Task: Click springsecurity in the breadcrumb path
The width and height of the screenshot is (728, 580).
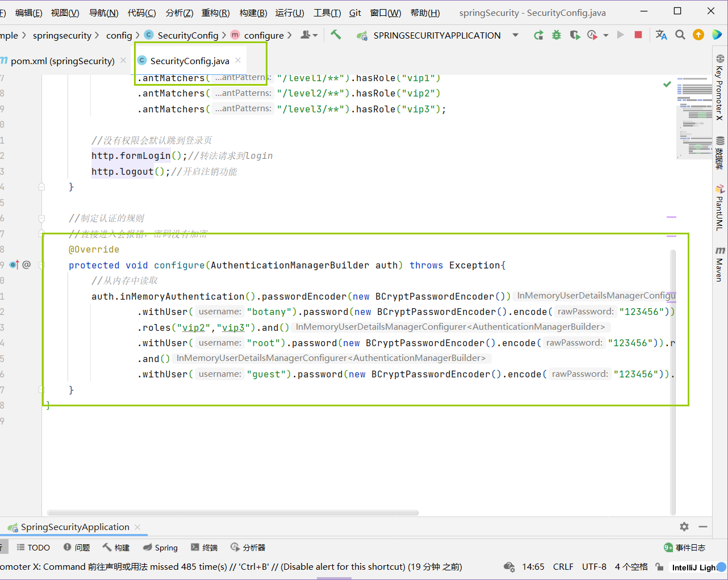Action: coord(62,35)
